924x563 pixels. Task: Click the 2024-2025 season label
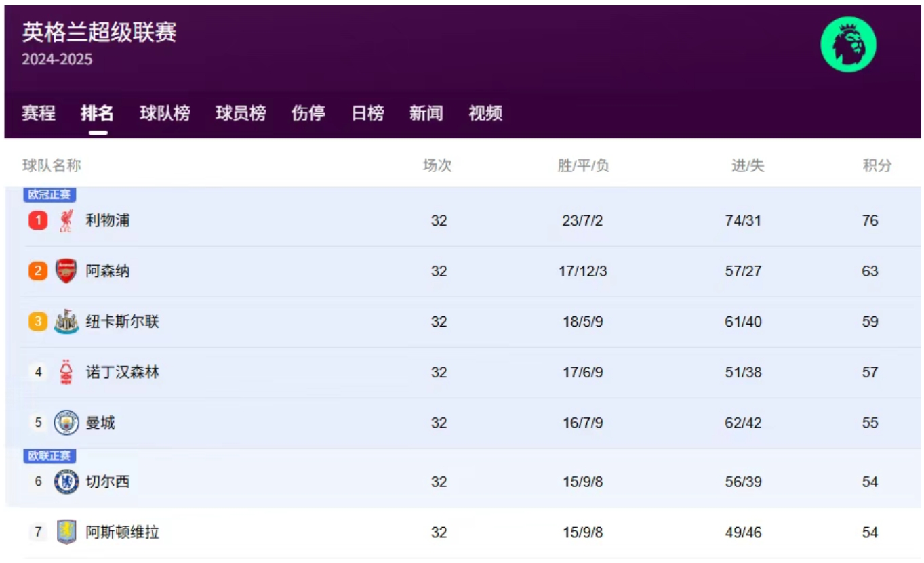coord(57,60)
